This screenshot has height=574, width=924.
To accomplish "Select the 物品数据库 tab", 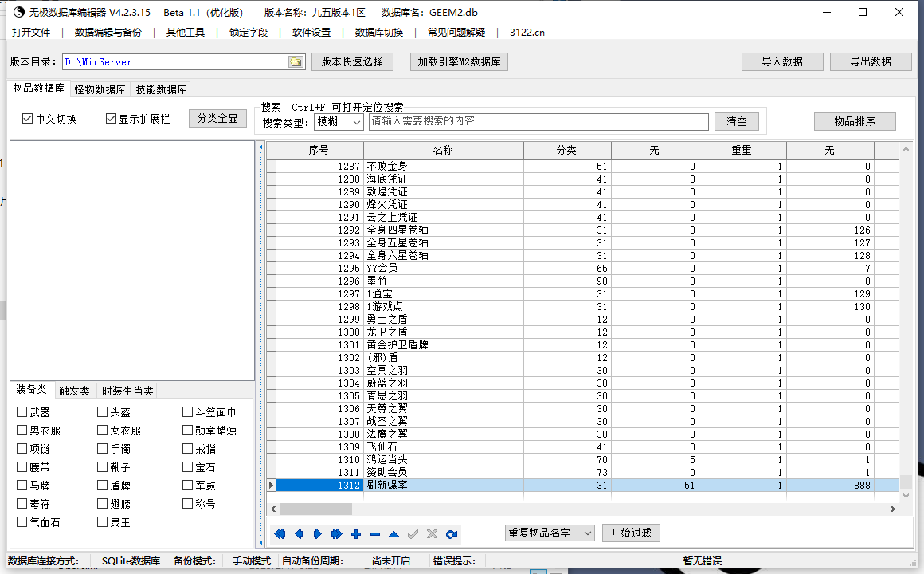I will click(39, 88).
